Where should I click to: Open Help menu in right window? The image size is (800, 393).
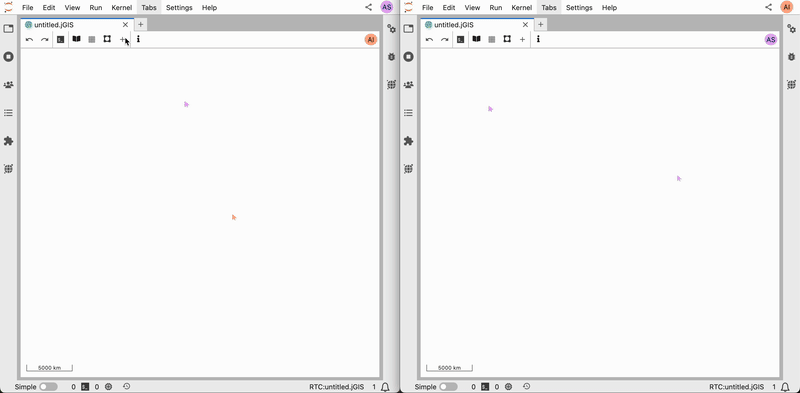(x=609, y=8)
